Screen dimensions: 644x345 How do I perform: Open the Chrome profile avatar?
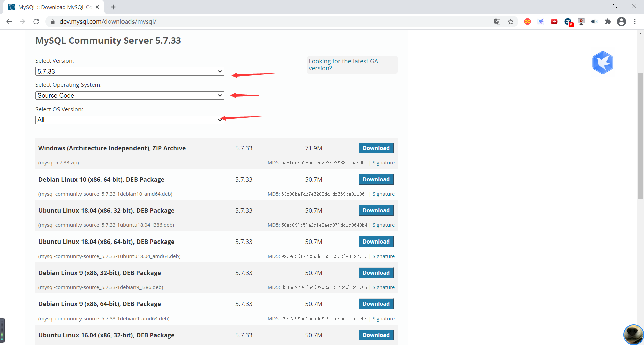click(x=621, y=22)
